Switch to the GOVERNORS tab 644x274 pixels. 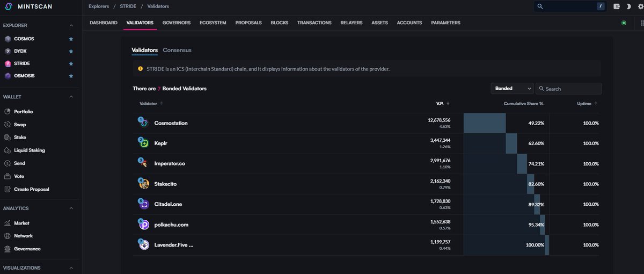click(x=176, y=23)
